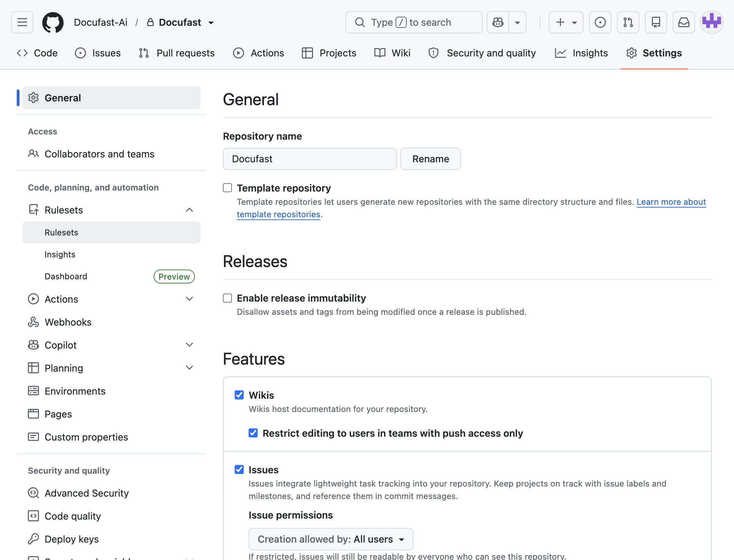Click the lock icon beside Docufast repository name
Viewport: 734px width, 560px height.
pos(150,22)
